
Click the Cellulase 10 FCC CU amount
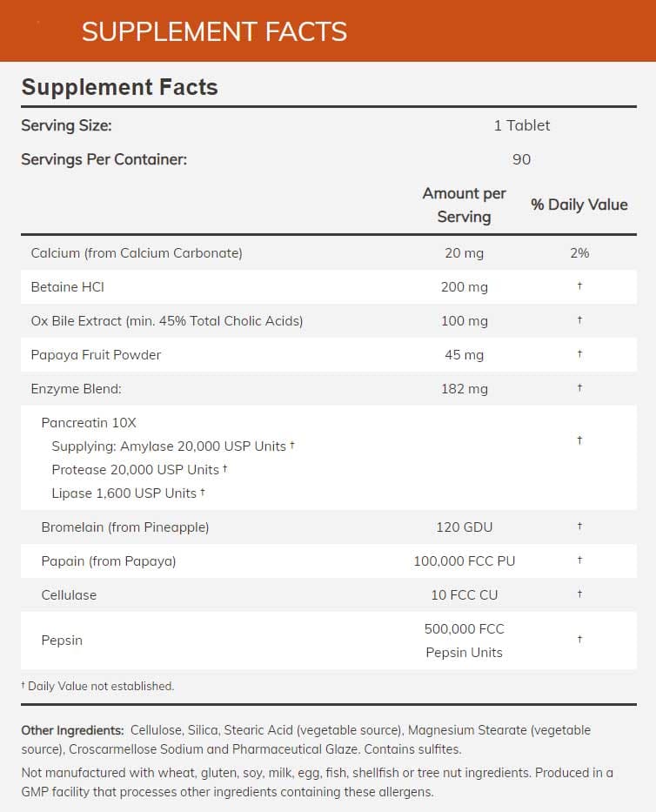(464, 595)
